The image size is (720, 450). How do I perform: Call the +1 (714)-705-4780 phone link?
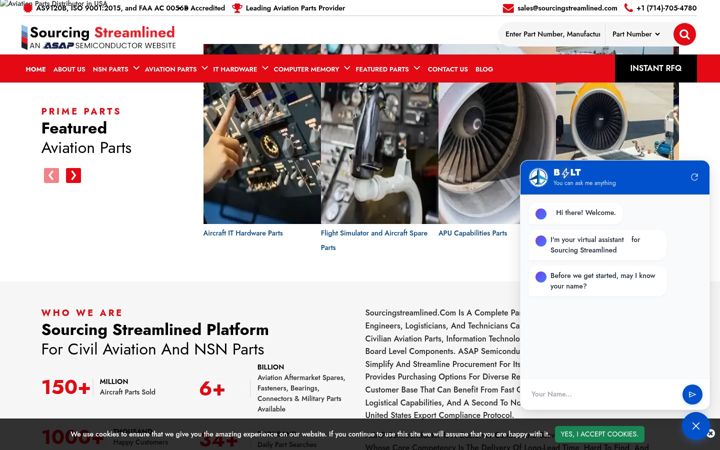point(666,8)
